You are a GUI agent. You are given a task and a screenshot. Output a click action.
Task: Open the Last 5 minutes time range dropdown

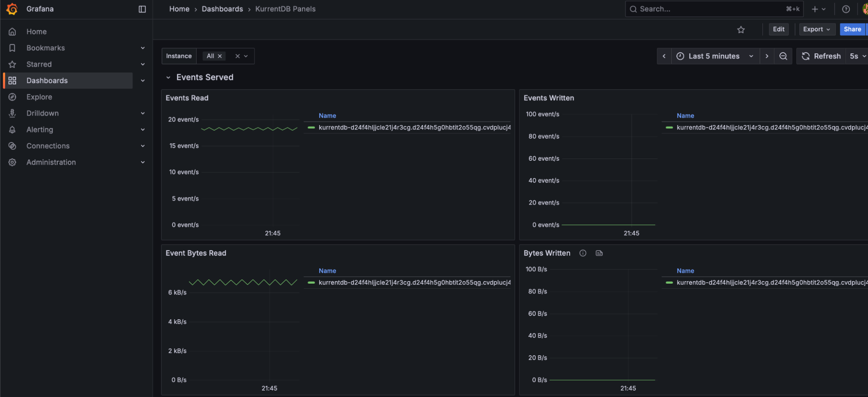click(715, 56)
